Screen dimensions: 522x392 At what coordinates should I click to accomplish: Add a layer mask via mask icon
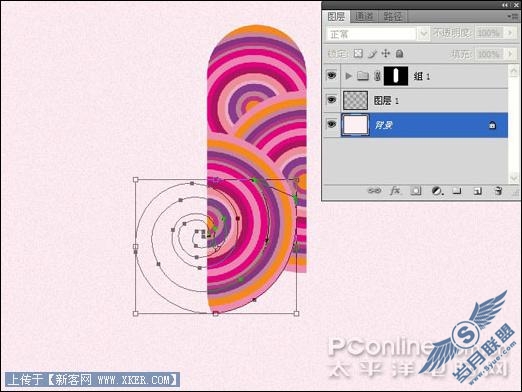click(x=416, y=191)
